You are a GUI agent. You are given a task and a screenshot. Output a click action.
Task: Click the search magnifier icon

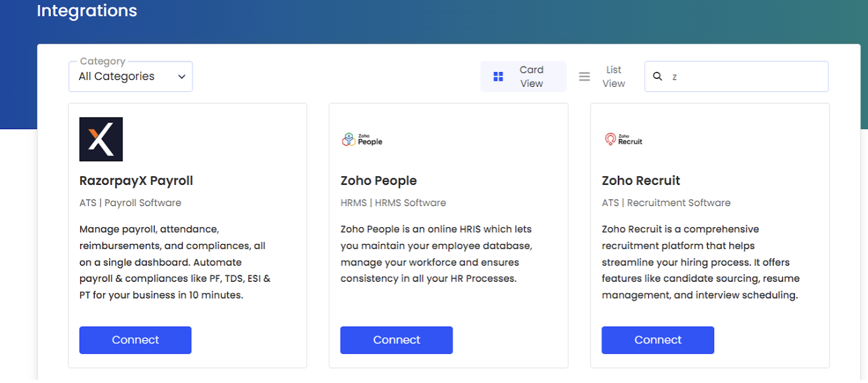click(x=658, y=76)
